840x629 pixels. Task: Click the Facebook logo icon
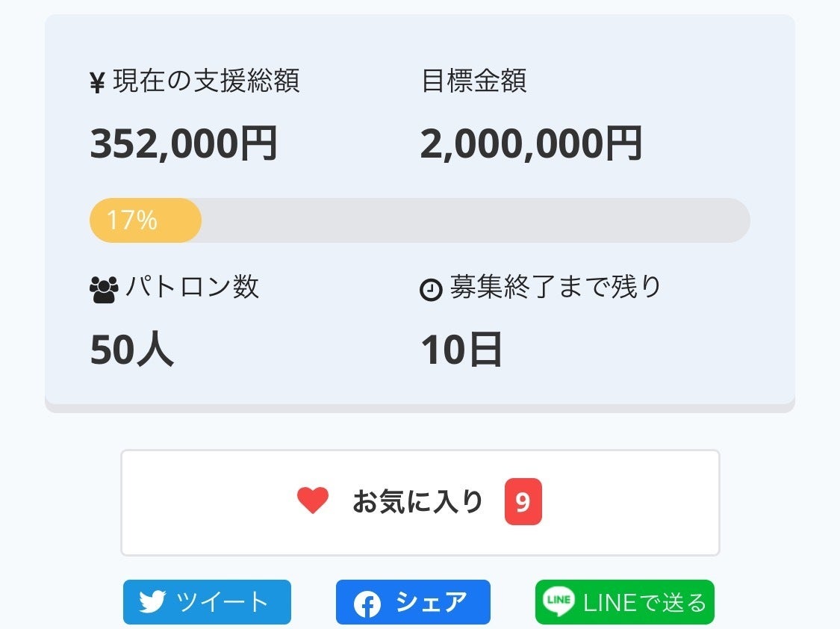point(367,604)
